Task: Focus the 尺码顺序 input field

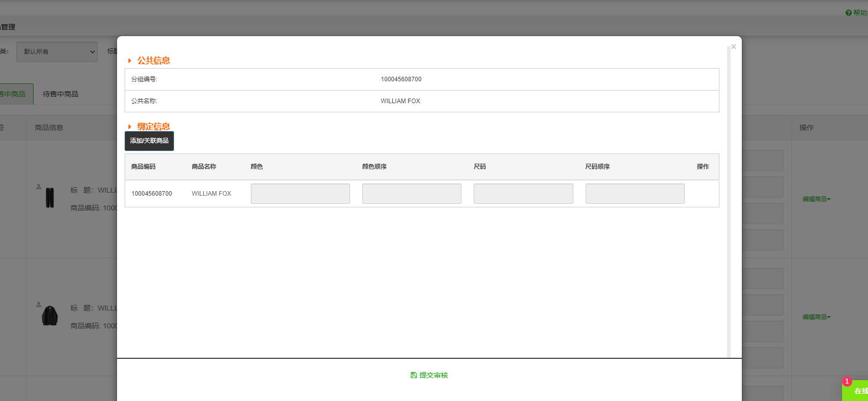Action: click(x=634, y=194)
